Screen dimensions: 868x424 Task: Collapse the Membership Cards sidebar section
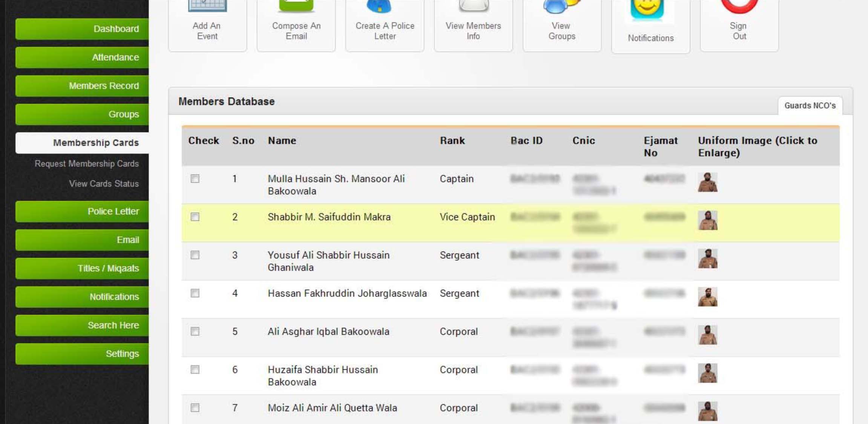[x=82, y=143]
